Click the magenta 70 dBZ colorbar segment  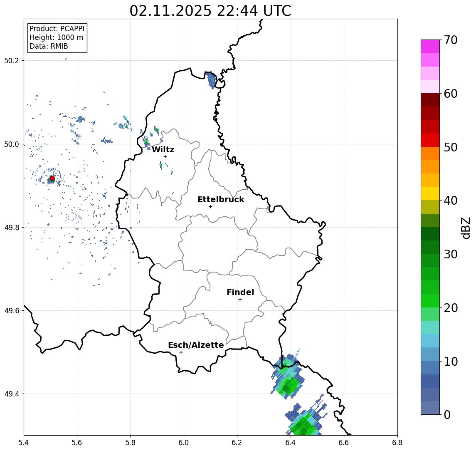coord(430,47)
